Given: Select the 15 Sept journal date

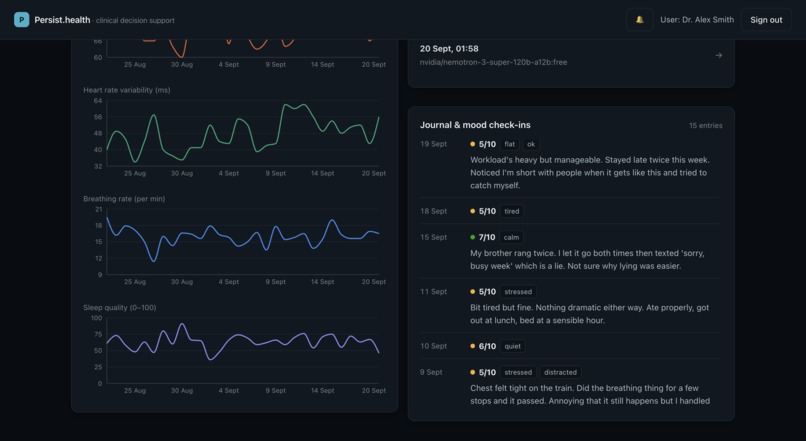Looking at the screenshot, I should coord(433,237).
